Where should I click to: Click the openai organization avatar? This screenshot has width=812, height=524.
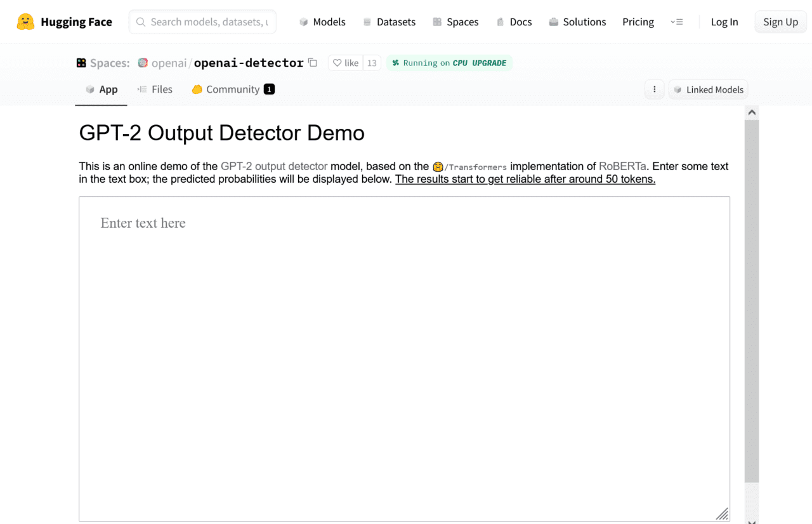pyautogui.click(x=143, y=62)
